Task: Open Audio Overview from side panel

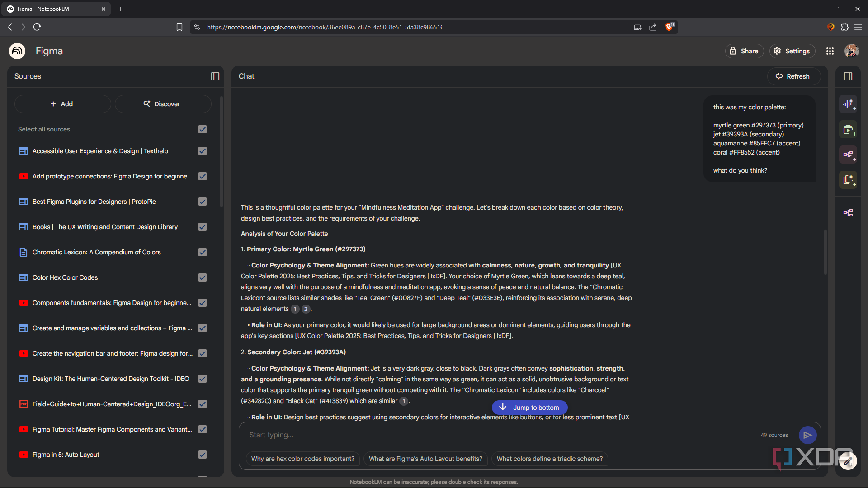Action: [x=848, y=104]
